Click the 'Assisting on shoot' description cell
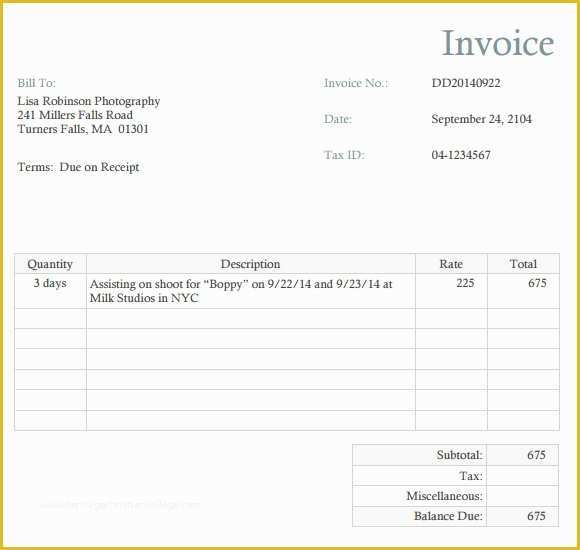 250,291
